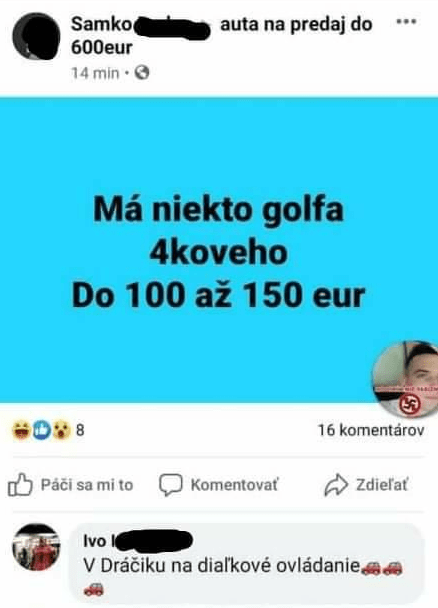Click the thumbs-up Páči sa mi to icon
Viewport: 438px width, 608px height.
pyautogui.click(x=20, y=485)
